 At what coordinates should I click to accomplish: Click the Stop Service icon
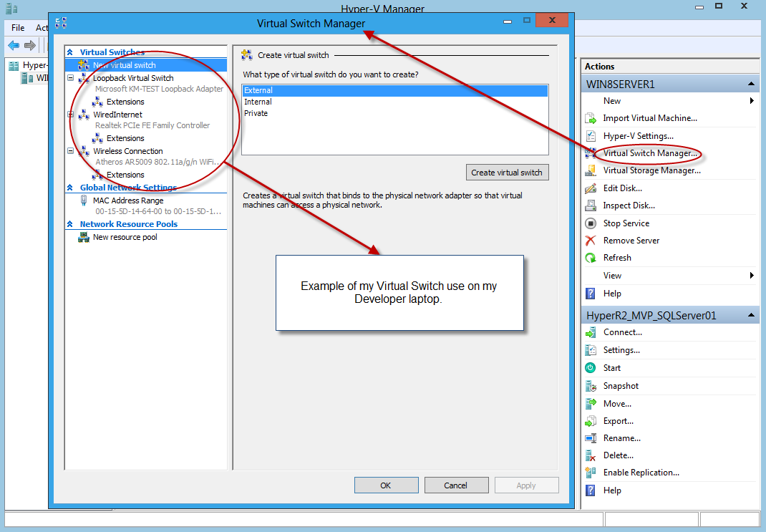591,223
